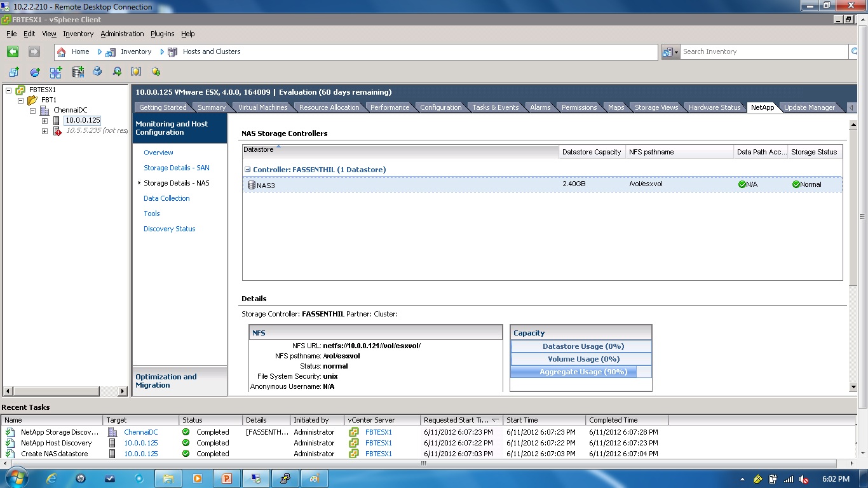Click the green Normal status toggle for NAS3
Screen dimensions: 868x488
click(796, 184)
